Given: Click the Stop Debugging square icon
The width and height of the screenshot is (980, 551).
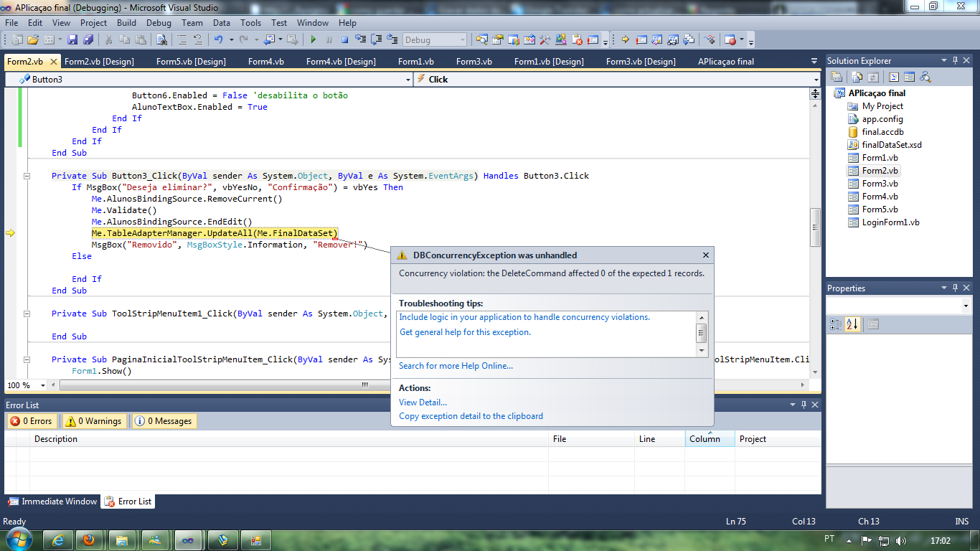Looking at the screenshot, I should coord(344,39).
